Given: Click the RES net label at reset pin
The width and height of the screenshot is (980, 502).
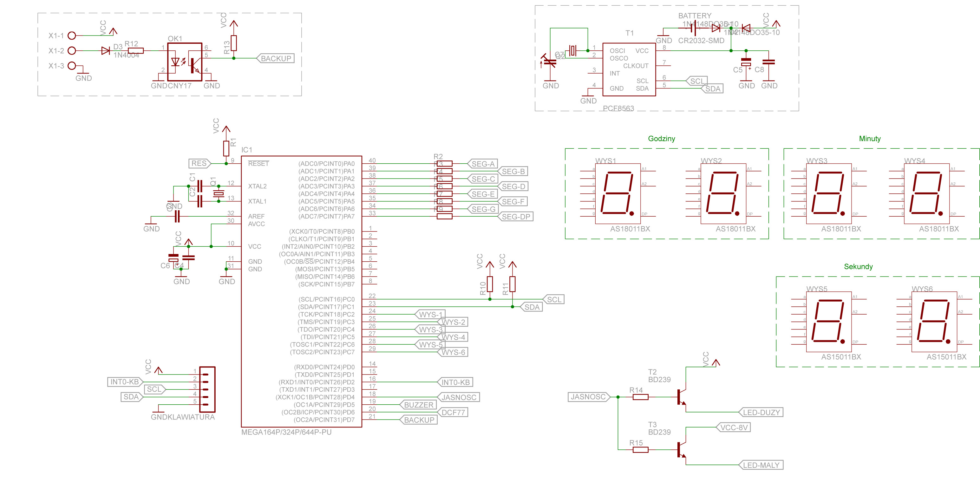Looking at the screenshot, I should pyautogui.click(x=200, y=164).
